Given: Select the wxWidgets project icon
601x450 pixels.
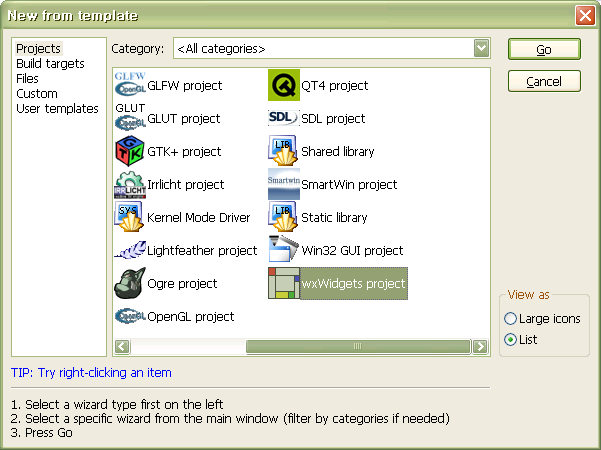Looking at the screenshot, I should (x=284, y=283).
